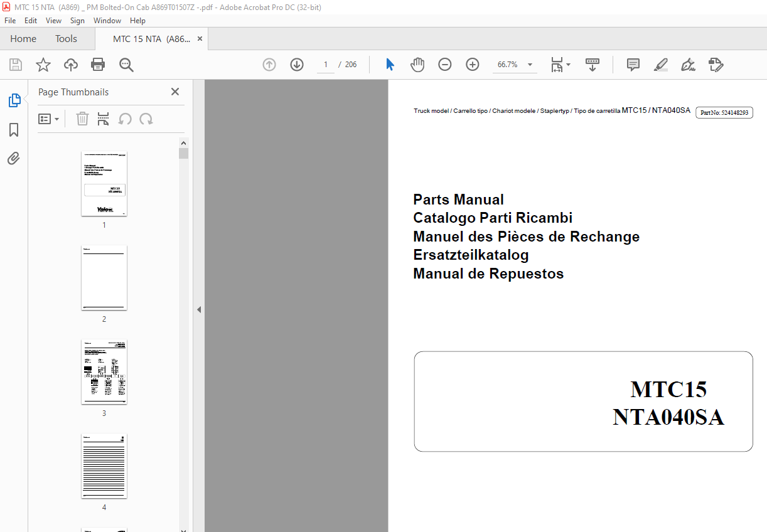Open the File menu
The image size is (767, 532).
pyautogui.click(x=10, y=21)
